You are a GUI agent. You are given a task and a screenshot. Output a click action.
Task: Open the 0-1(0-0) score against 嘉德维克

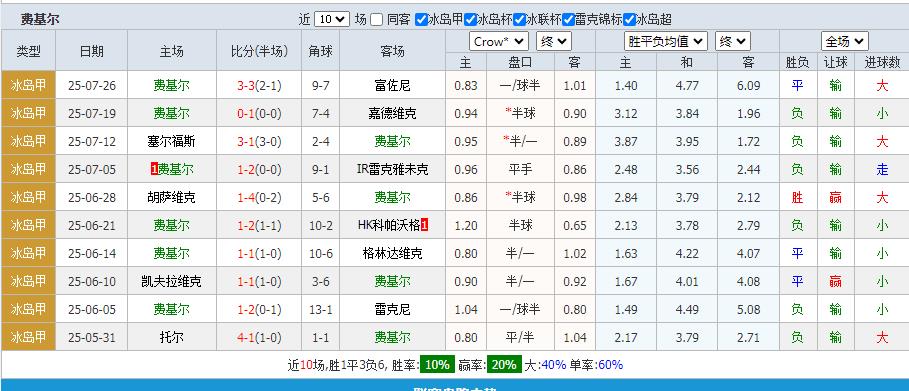(259, 114)
